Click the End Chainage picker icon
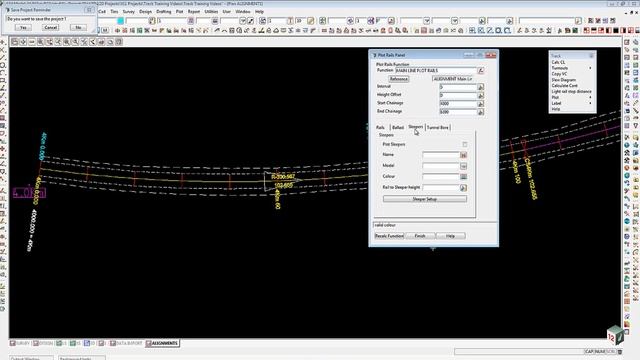The width and height of the screenshot is (640, 360). [480, 112]
